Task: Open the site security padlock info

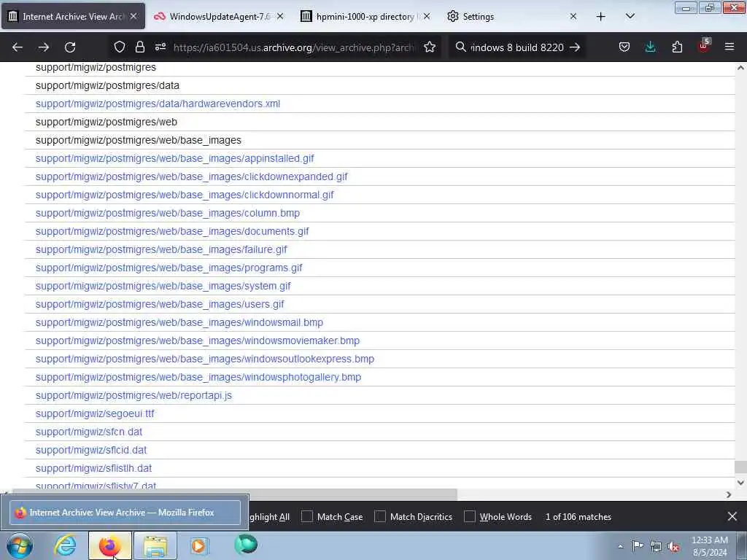Action: pos(139,47)
